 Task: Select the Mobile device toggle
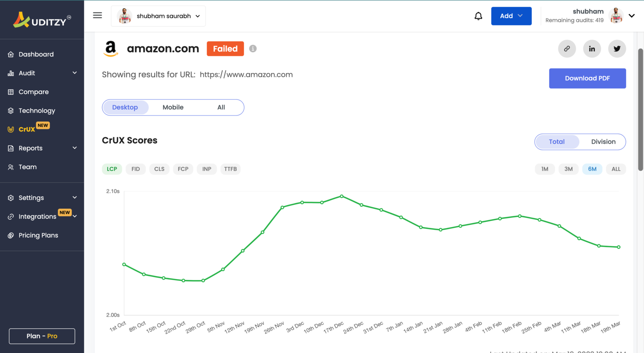173,107
